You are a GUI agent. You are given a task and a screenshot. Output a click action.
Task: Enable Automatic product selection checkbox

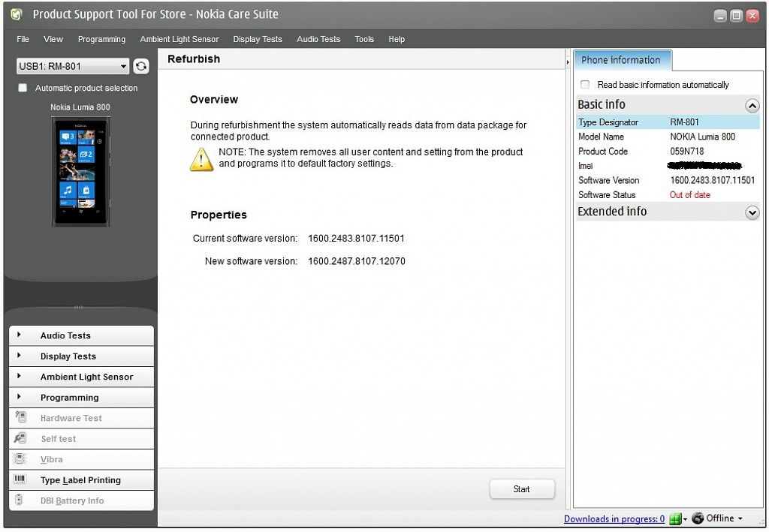tap(23, 88)
